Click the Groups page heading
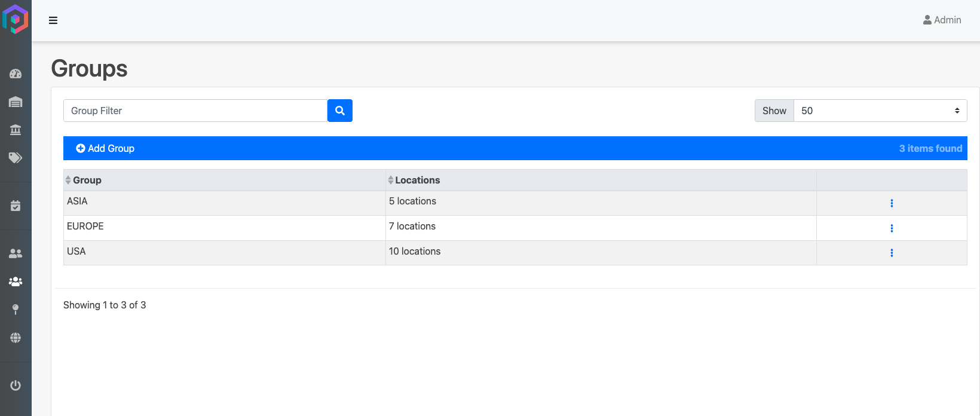This screenshot has width=980, height=416. coord(89,69)
